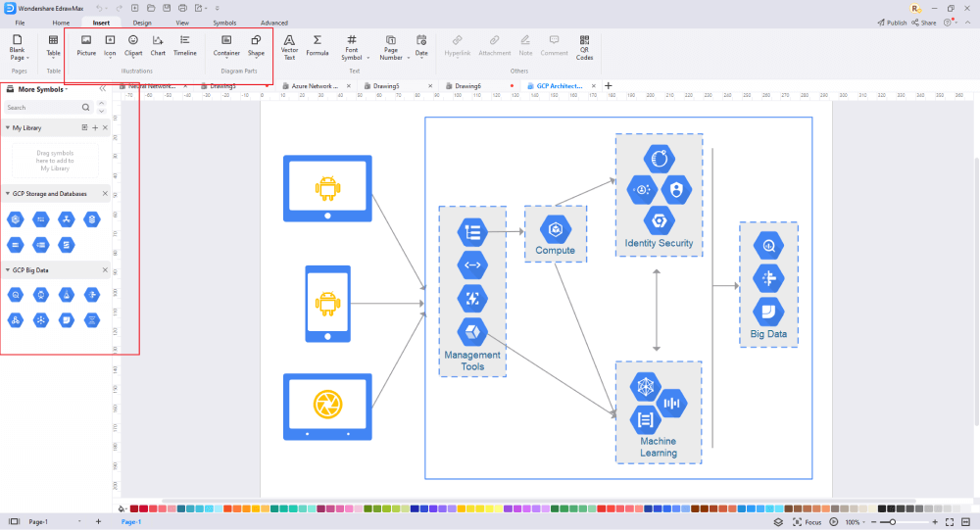This screenshot has height=530, width=980.
Task: Add a new page with plus button
Action: pos(98,521)
